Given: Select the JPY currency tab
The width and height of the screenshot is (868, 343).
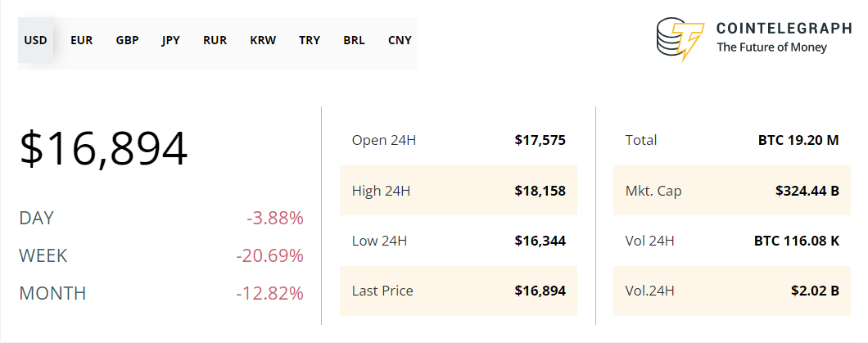Looking at the screenshot, I should [x=171, y=40].
